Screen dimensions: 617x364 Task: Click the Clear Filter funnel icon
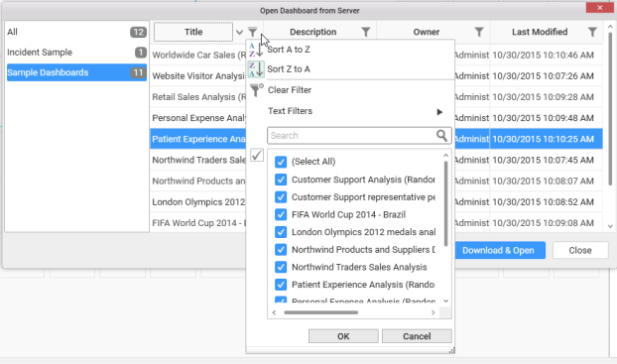pyautogui.click(x=256, y=90)
